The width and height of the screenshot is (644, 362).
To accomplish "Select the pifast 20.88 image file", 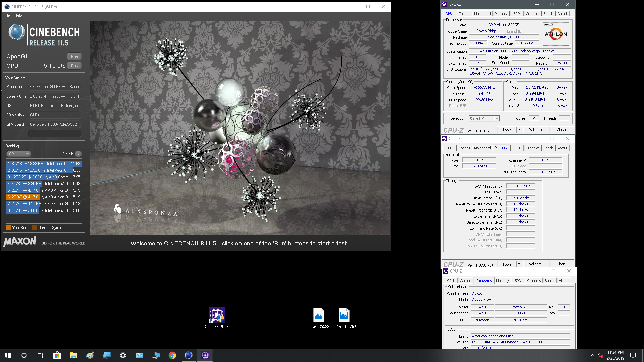I will click(x=319, y=318).
